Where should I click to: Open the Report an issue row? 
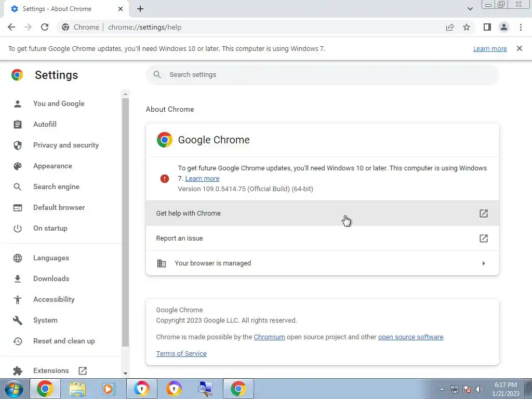[x=322, y=238]
